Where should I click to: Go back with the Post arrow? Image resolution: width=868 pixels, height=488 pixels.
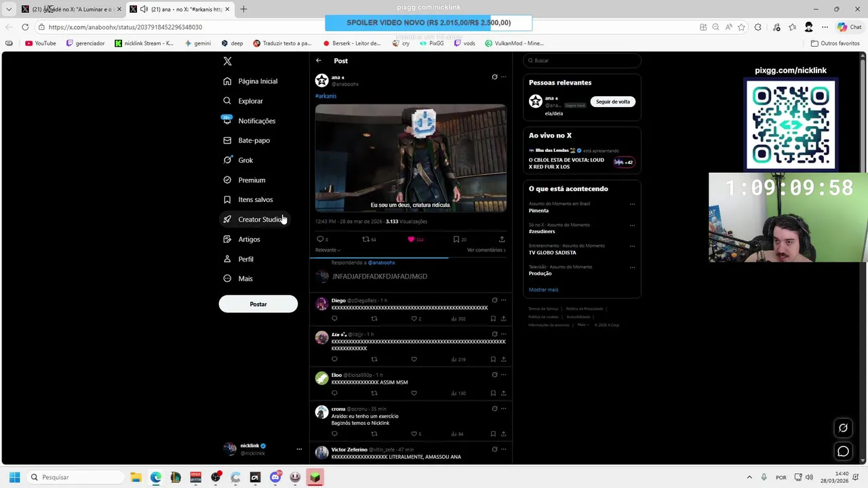(x=319, y=61)
